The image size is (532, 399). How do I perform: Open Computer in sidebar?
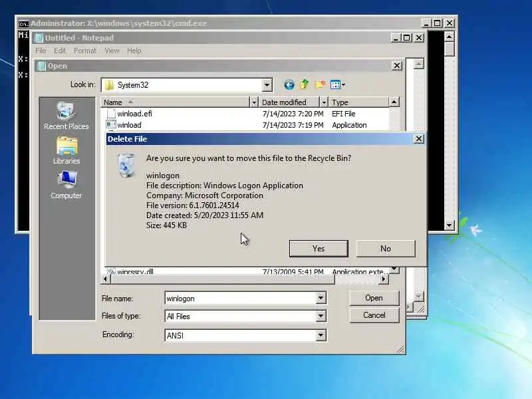click(x=66, y=186)
